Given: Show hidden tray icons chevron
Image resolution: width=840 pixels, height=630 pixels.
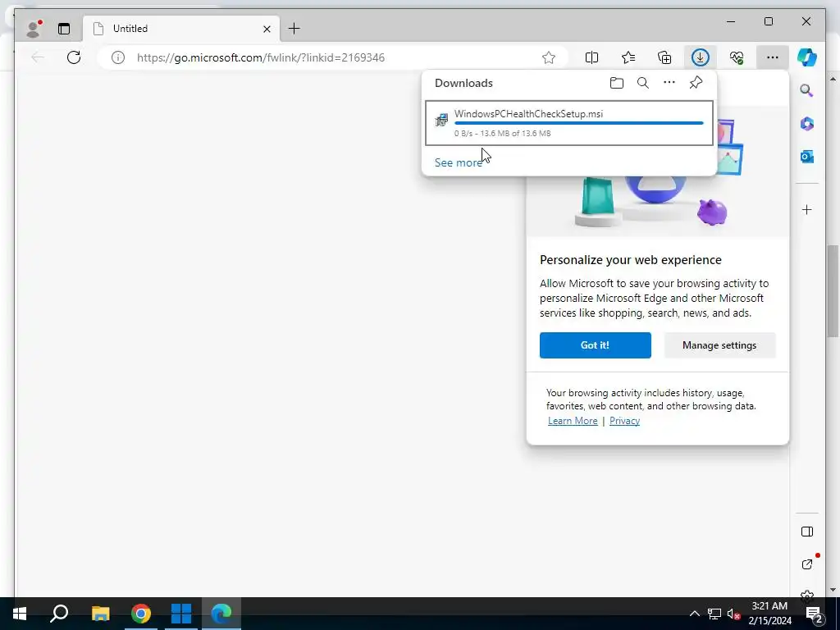Looking at the screenshot, I should (694, 614).
